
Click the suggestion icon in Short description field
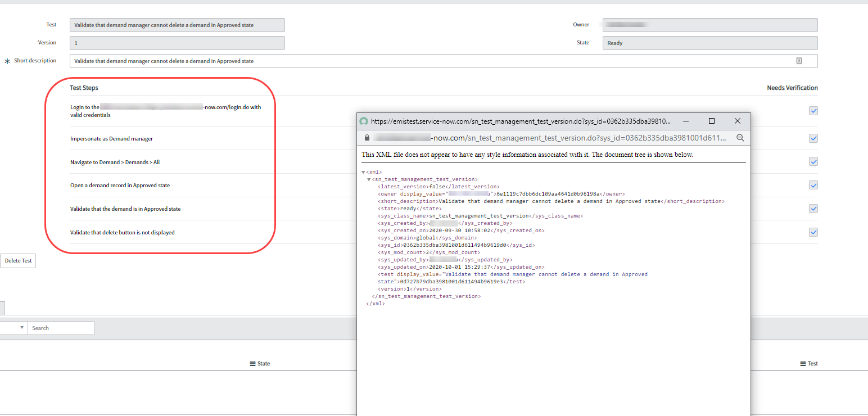click(799, 61)
